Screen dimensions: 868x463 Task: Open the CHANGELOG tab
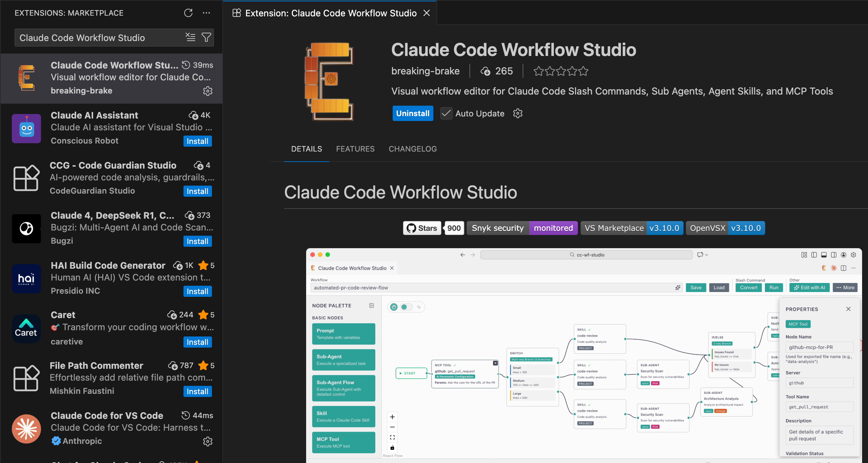(412, 149)
